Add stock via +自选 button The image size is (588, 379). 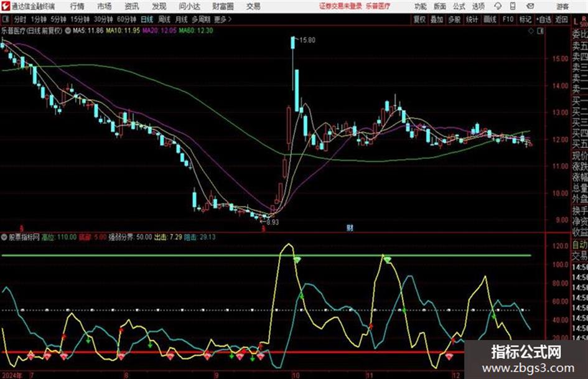pyautogui.click(x=544, y=19)
